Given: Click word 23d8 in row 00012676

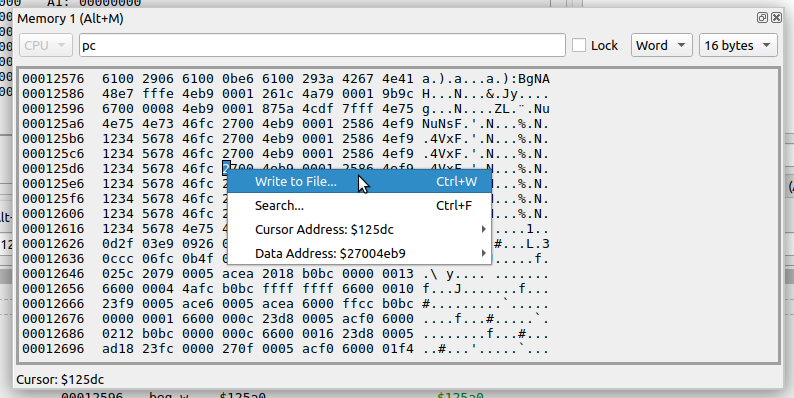Looking at the screenshot, I should click(278, 319).
